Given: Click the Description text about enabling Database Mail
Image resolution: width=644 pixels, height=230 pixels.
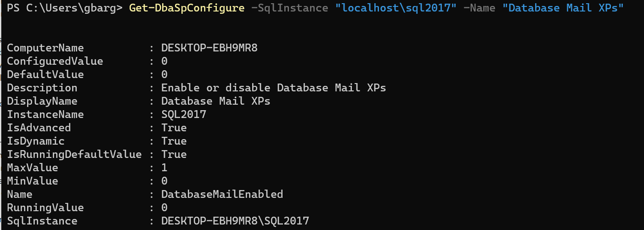Looking at the screenshot, I should 273,88.
